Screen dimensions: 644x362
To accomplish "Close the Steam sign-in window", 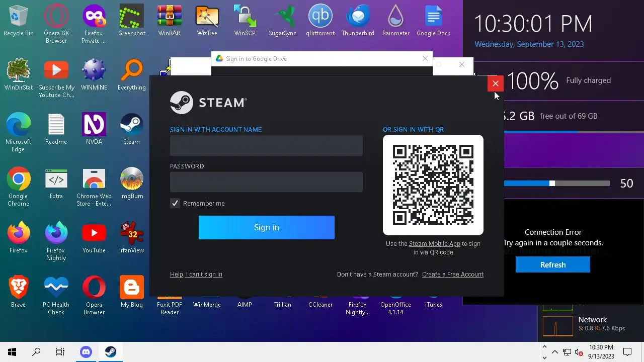I will (496, 83).
